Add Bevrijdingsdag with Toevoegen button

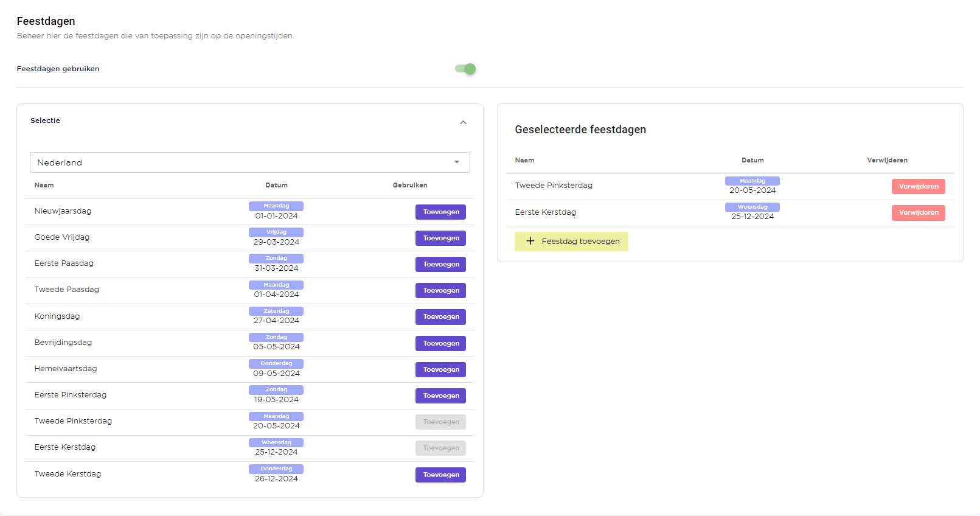[440, 343]
